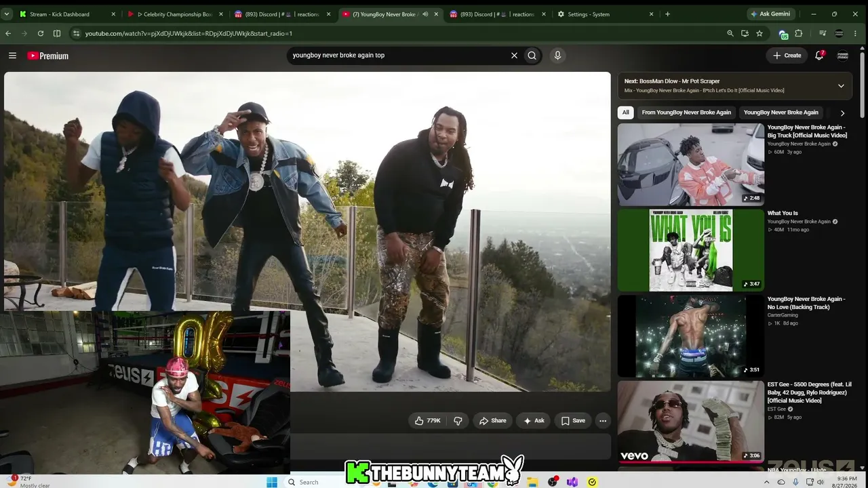Image resolution: width=868 pixels, height=488 pixels.
Task: Open a new browser tab
Action: tap(667, 14)
